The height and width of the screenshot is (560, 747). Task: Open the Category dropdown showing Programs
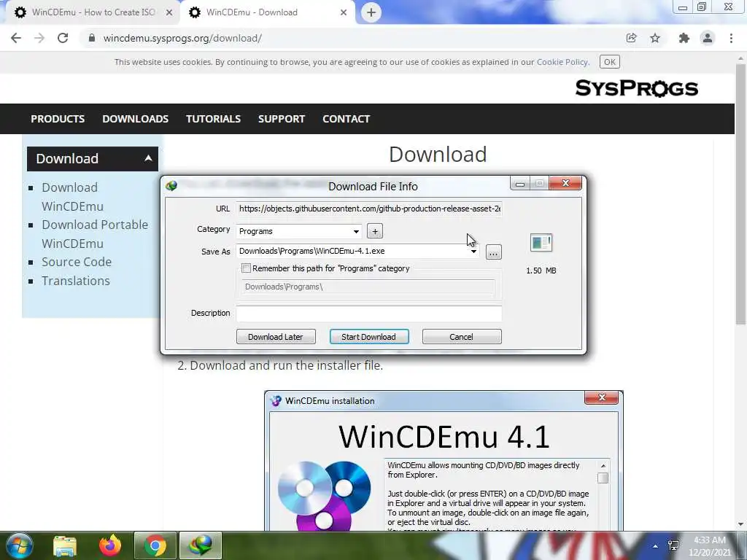(x=299, y=231)
